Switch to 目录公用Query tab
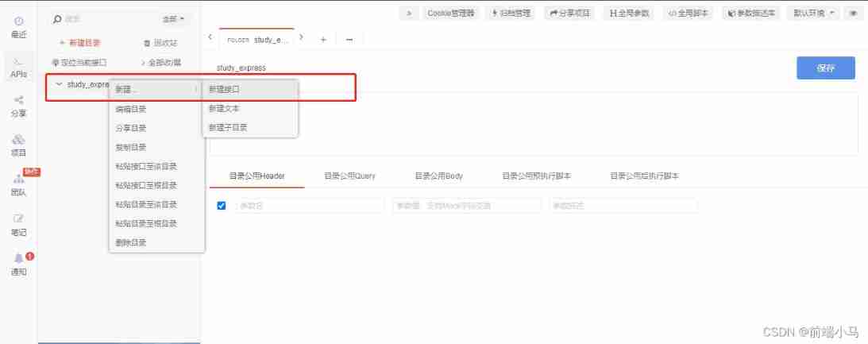The height and width of the screenshot is (344, 868). [349, 176]
